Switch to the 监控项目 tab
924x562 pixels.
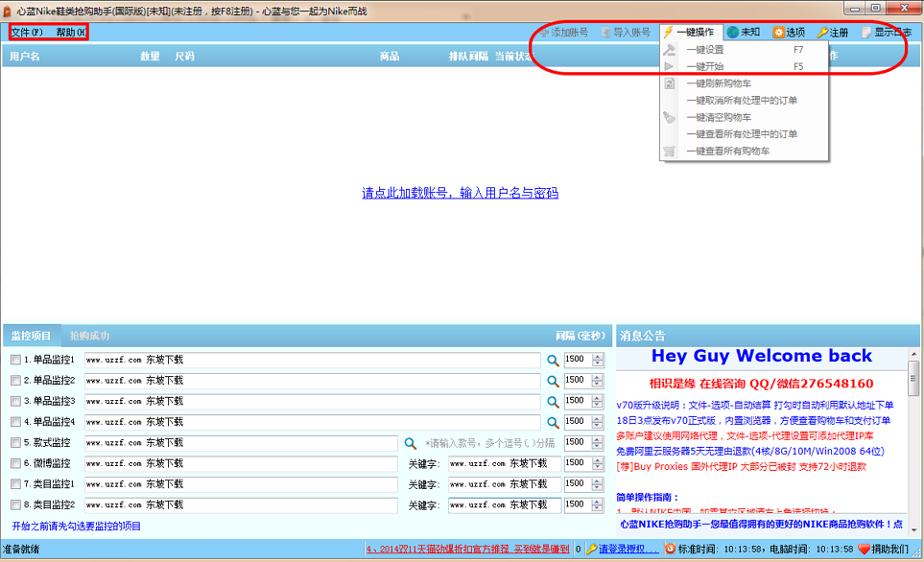32,336
